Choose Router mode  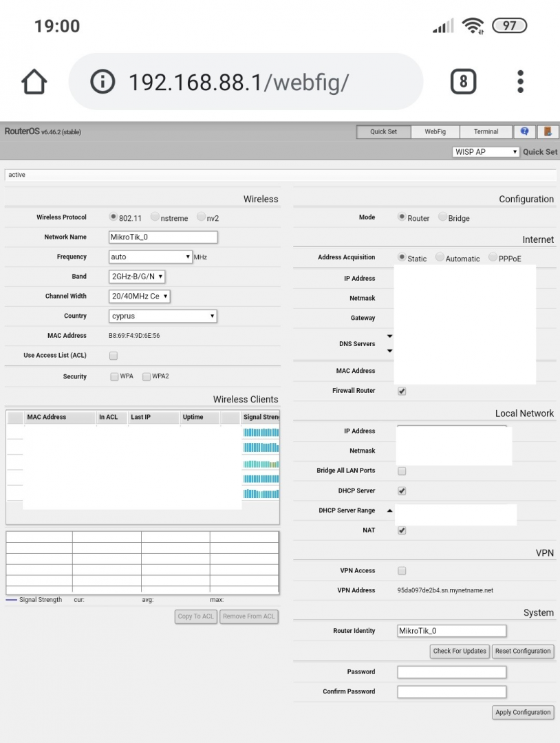(402, 217)
